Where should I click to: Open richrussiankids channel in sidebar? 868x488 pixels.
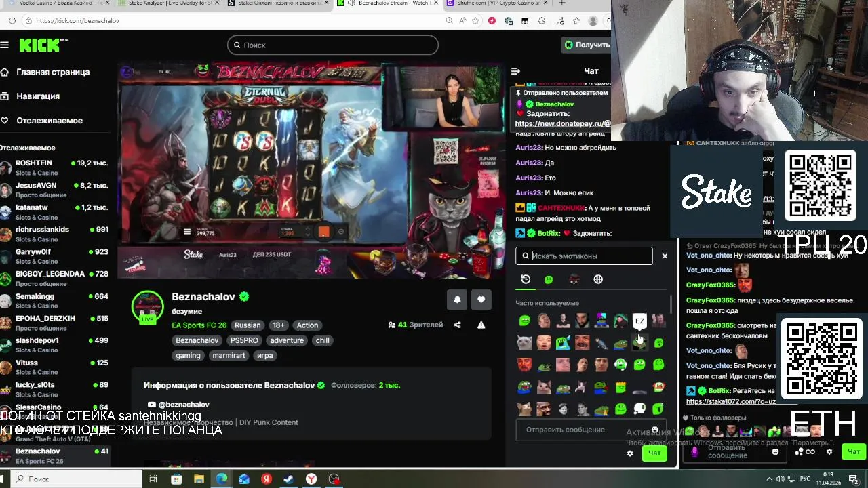55,234
